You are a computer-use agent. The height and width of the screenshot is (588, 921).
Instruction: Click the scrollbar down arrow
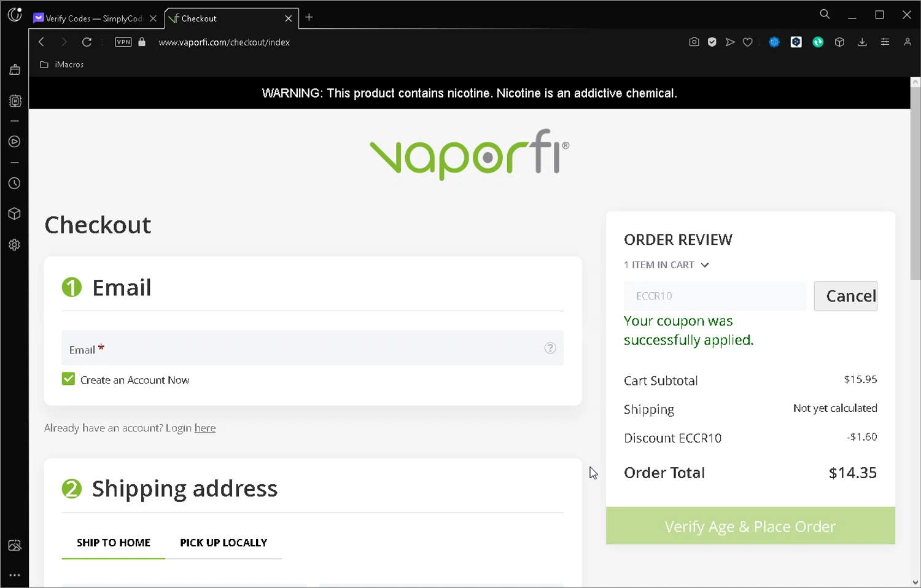click(x=915, y=582)
